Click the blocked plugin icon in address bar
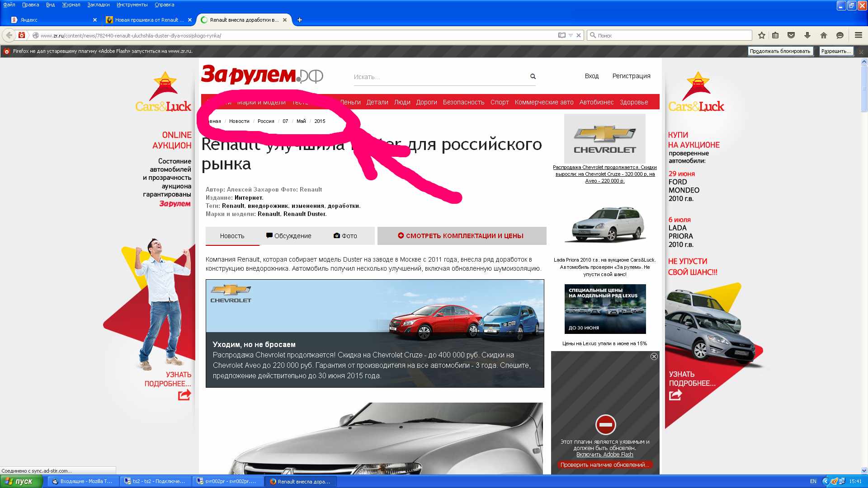This screenshot has width=868, height=488. [21, 35]
